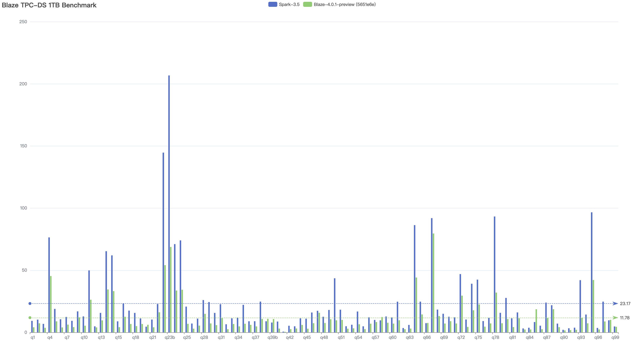Click the blue Spark bar for q4
Viewport: 644px width, 350px height.
tap(49, 285)
